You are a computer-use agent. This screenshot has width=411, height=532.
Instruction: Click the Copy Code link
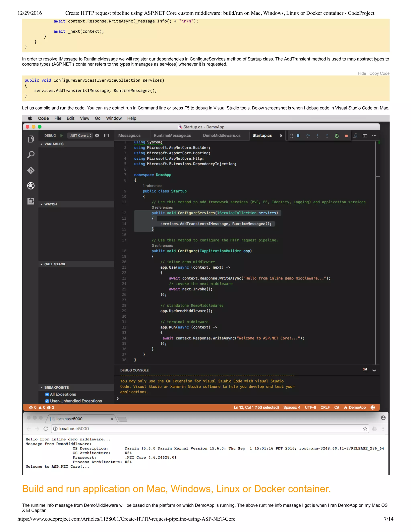tap(379, 73)
